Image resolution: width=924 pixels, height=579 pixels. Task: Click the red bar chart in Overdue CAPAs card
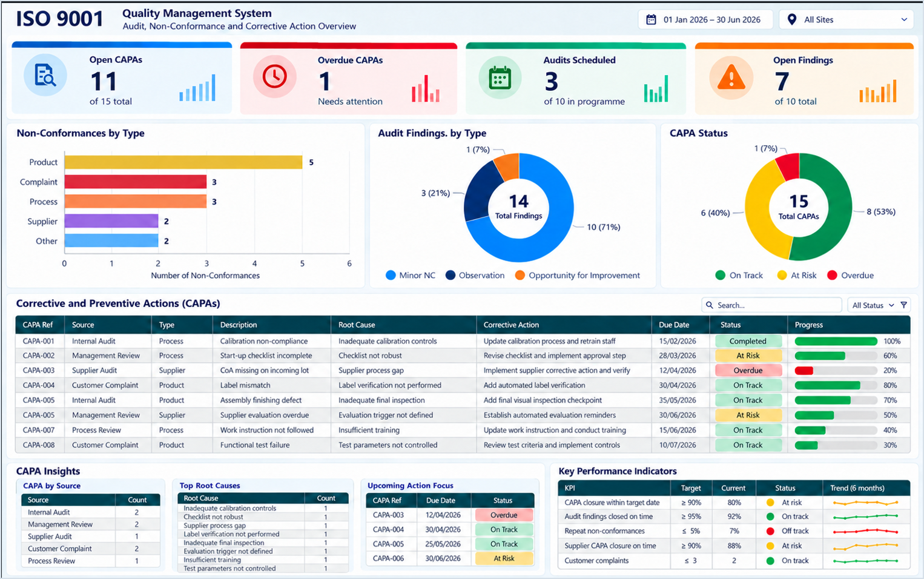pyautogui.click(x=426, y=88)
